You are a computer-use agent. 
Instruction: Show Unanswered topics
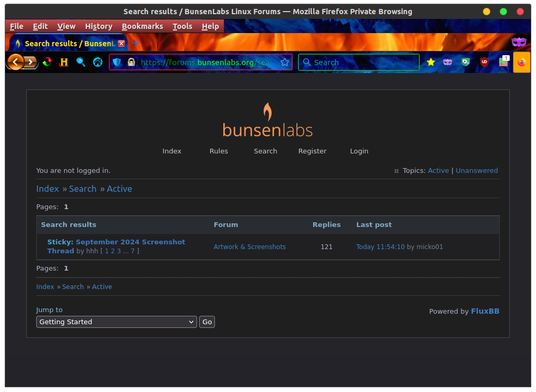(477, 171)
